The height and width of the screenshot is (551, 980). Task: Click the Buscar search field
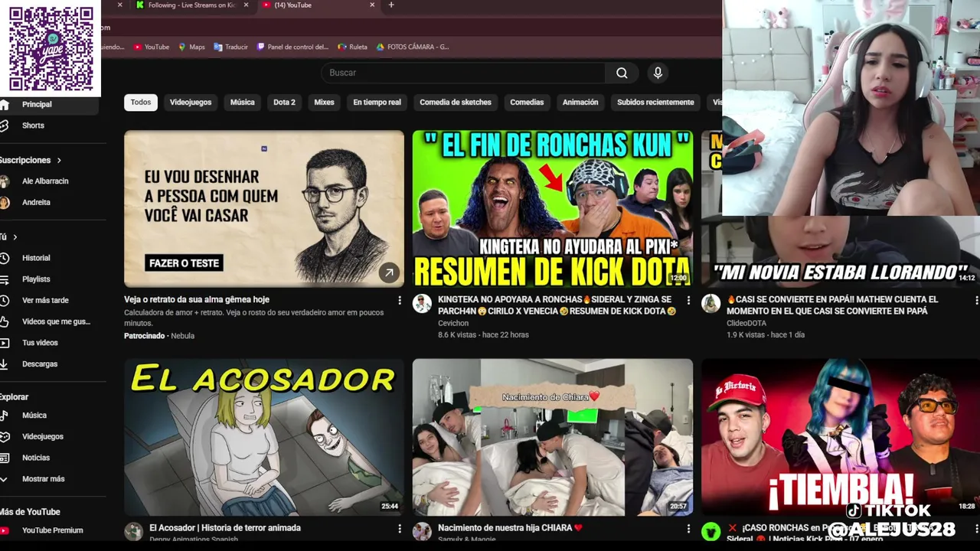(463, 73)
